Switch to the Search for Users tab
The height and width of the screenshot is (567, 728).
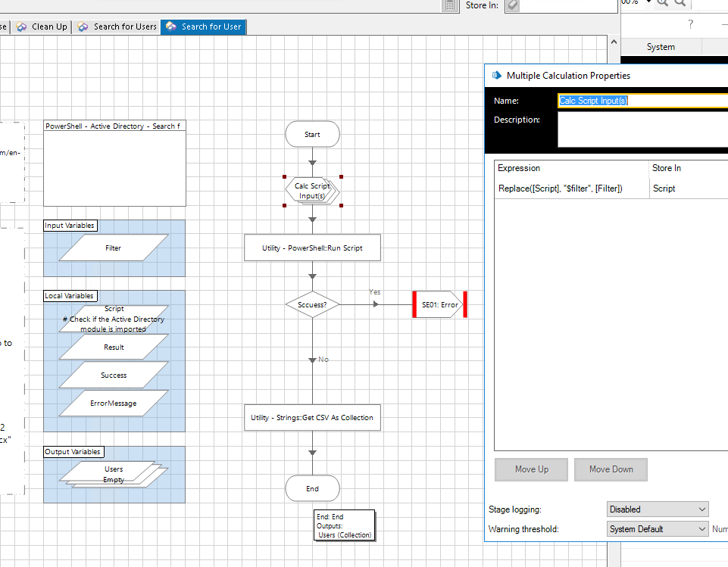click(x=117, y=27)
